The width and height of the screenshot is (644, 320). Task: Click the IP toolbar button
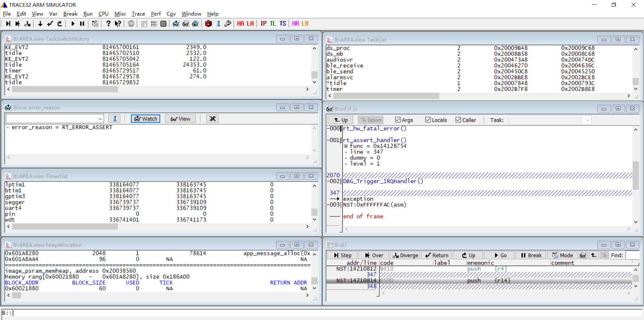coord(263,23)
